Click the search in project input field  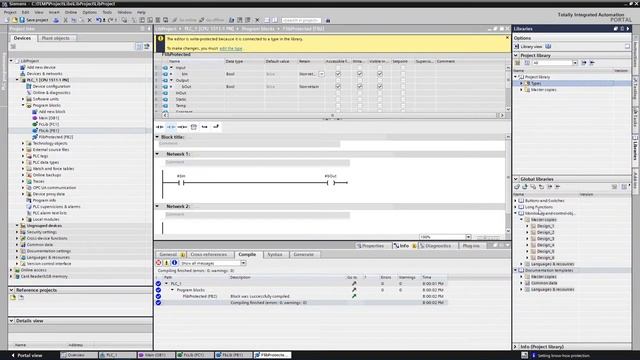click(x=301, y=20)
